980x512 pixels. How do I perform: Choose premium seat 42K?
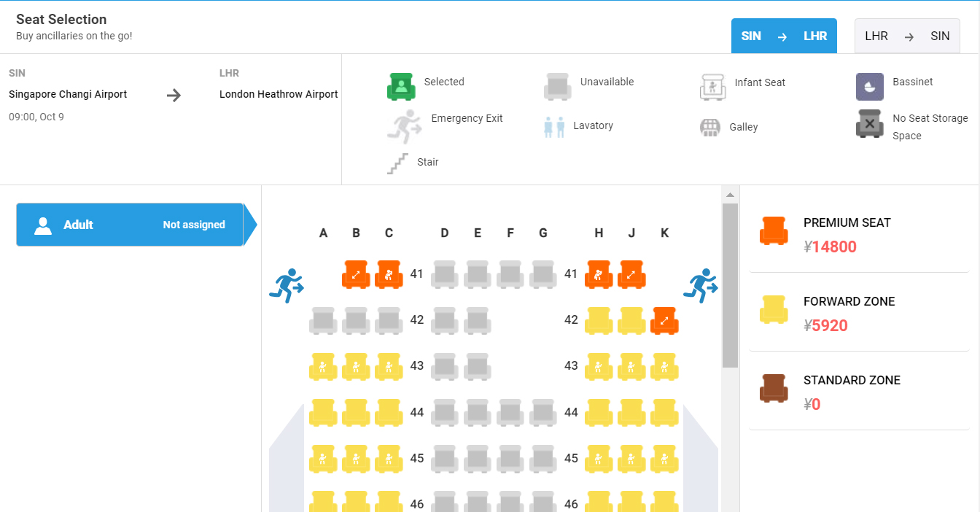coord(664,321)
